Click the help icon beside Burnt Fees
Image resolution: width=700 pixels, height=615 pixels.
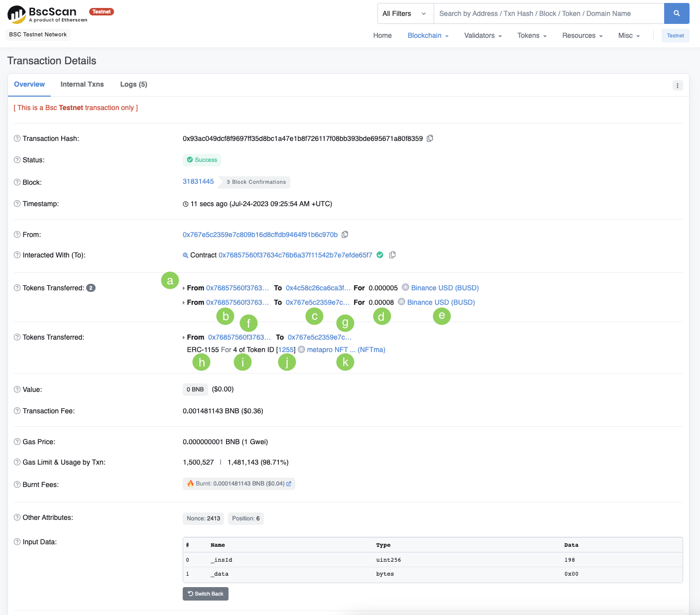click(x=17, y=485)
